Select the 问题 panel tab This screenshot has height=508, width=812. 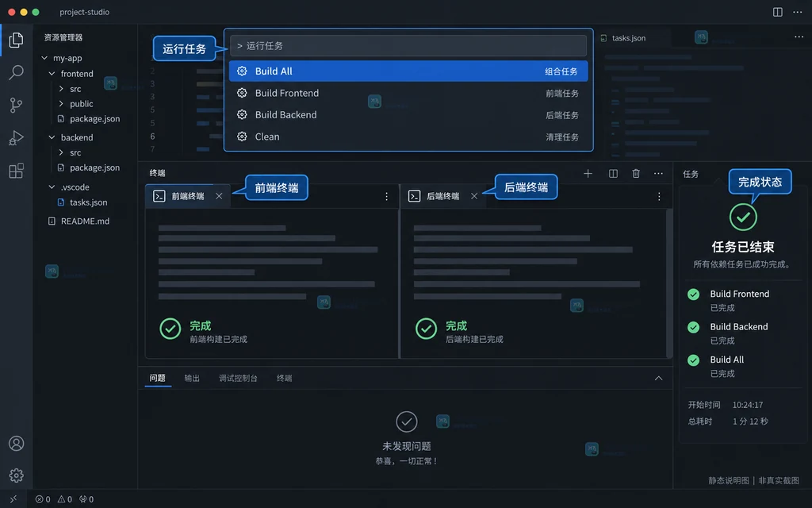pos(158,378)
